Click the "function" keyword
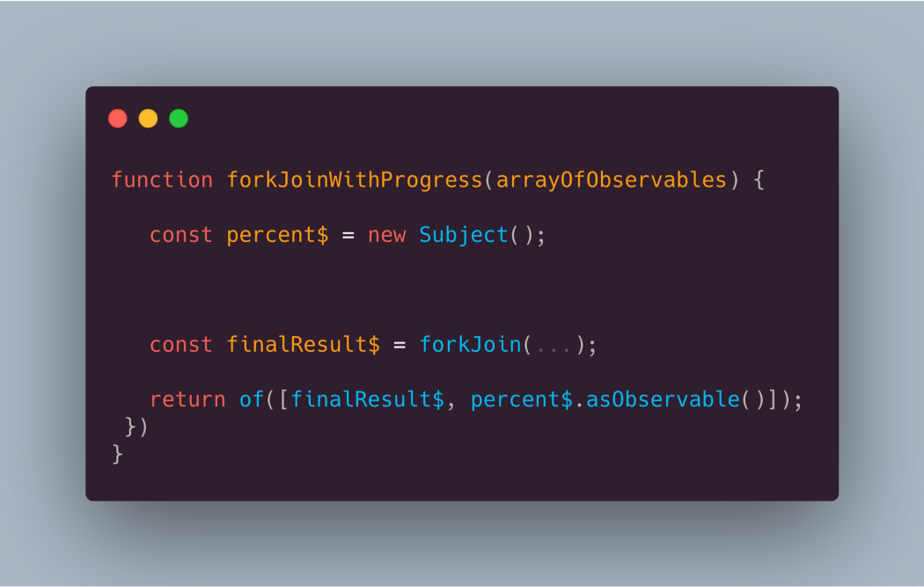 (162, 180)
